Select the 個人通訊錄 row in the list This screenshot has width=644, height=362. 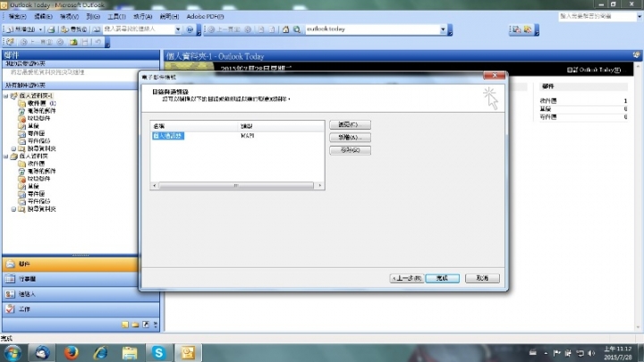pos(167,136)
